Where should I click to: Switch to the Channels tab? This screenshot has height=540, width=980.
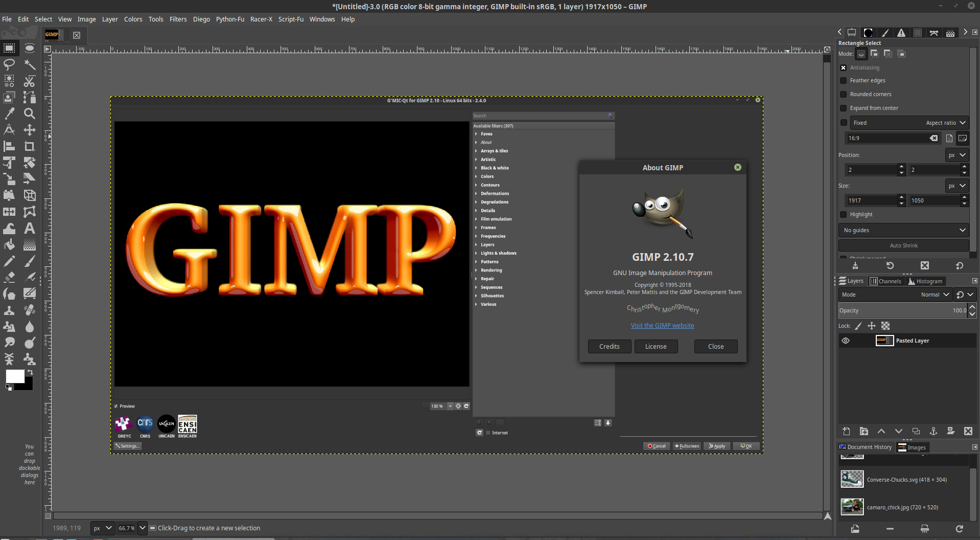(885, 281)
